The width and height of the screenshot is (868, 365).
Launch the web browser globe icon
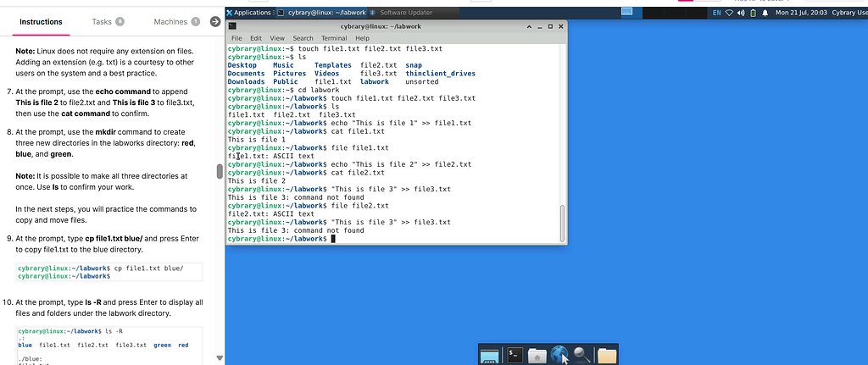point(559,356)
